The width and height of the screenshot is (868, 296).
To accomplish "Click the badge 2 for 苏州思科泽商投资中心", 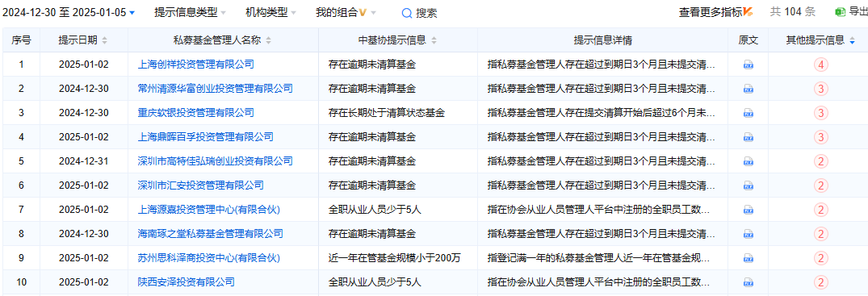I will 821,258.
